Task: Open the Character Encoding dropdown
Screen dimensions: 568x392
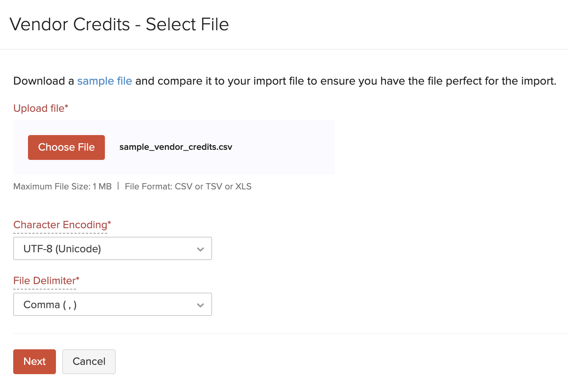Action: pyautogui.click(x=112, y=248)
